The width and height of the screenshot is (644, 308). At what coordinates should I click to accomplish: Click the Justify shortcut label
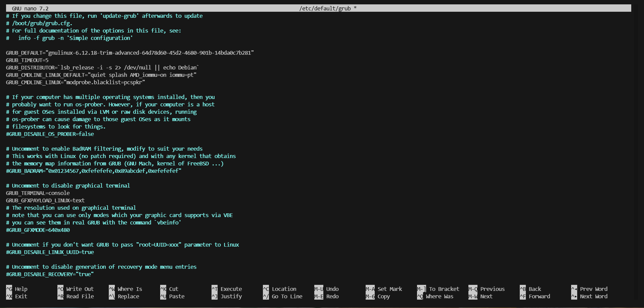click(227, 296)
